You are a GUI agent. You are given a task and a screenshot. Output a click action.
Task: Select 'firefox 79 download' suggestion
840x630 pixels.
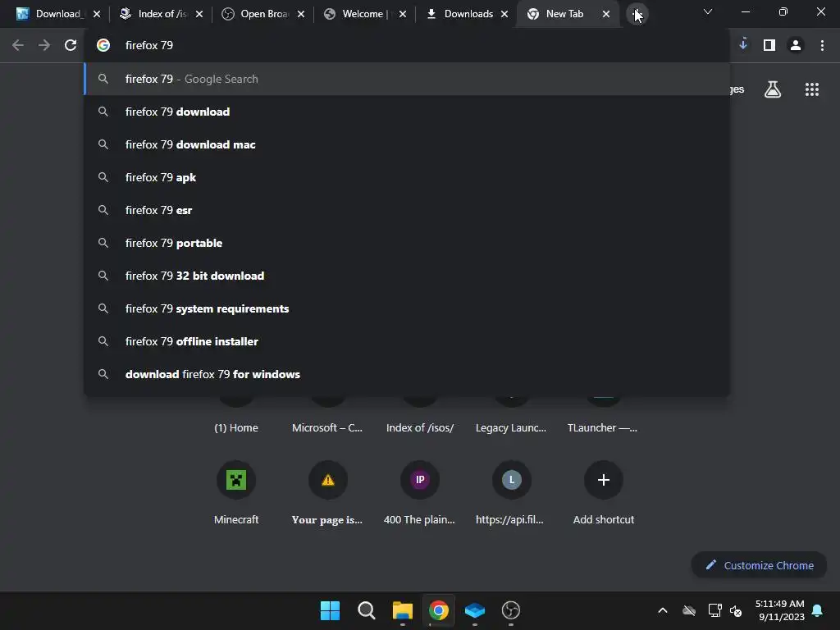pyautogui.click(x=407, y=112)
